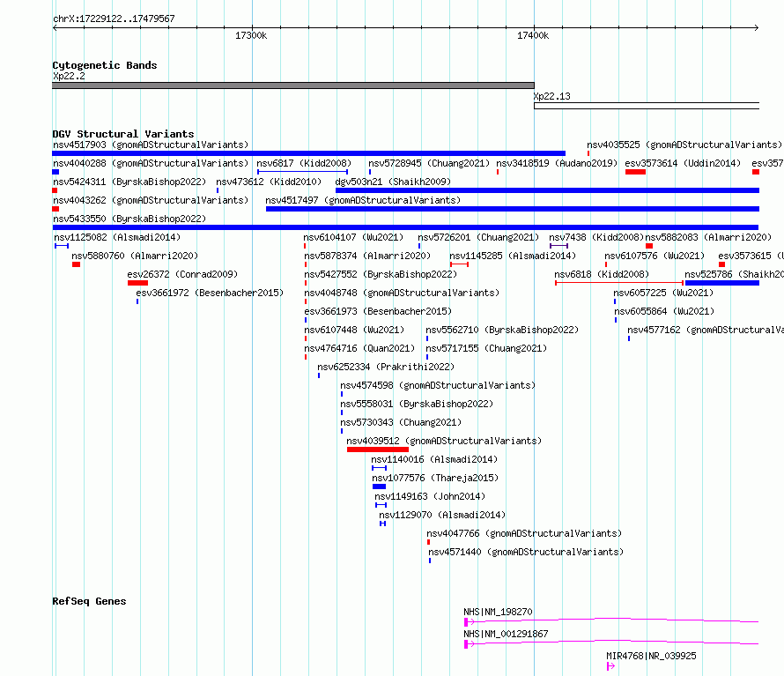Click the red esv3573614 variant bar
784x676 pixels.
point(635,172)
